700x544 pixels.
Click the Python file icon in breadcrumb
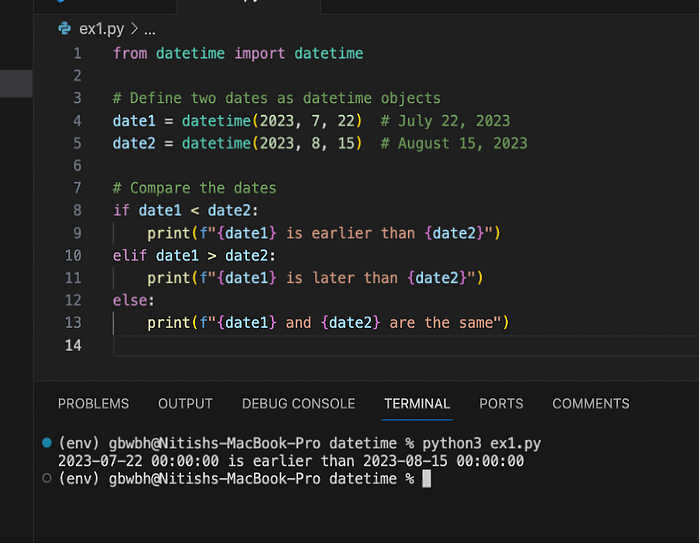[x=65, y=29]
